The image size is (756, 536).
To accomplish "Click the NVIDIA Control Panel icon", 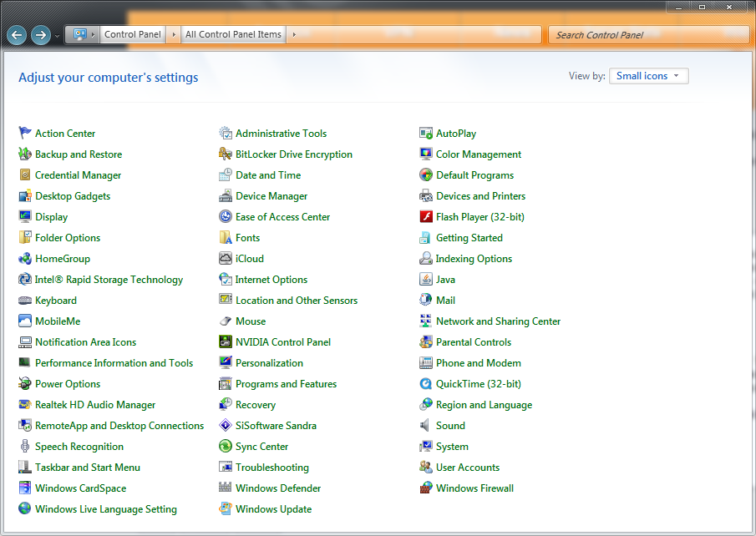I will coord(226,341).
